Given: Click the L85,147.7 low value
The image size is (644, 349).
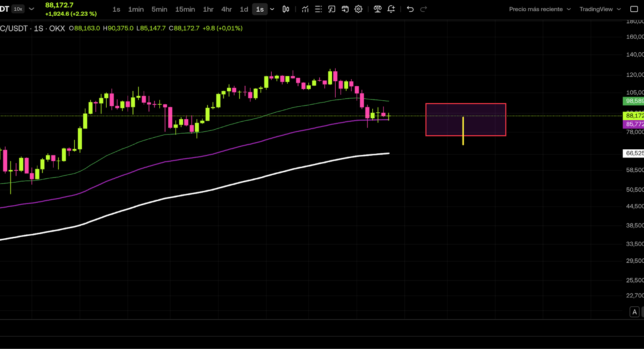Looking at the screenshot, I should click(x=151, y=28).
